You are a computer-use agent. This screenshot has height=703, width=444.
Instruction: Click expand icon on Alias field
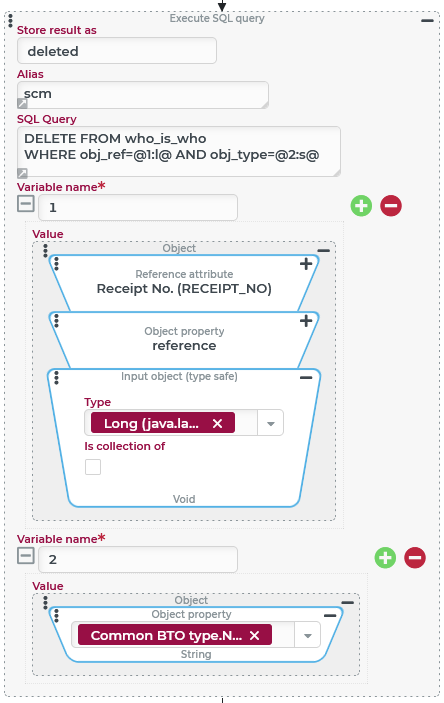[22, 104]
